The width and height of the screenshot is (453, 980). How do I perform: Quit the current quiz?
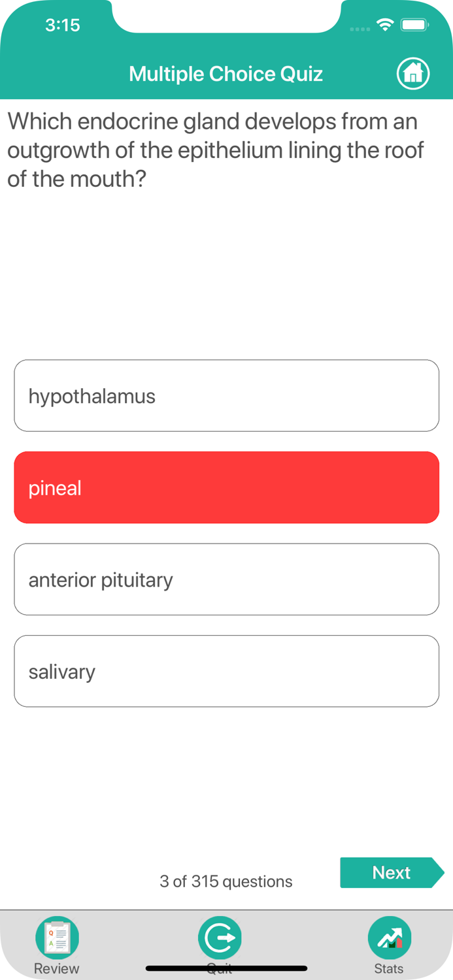click(x=220, y=941)
